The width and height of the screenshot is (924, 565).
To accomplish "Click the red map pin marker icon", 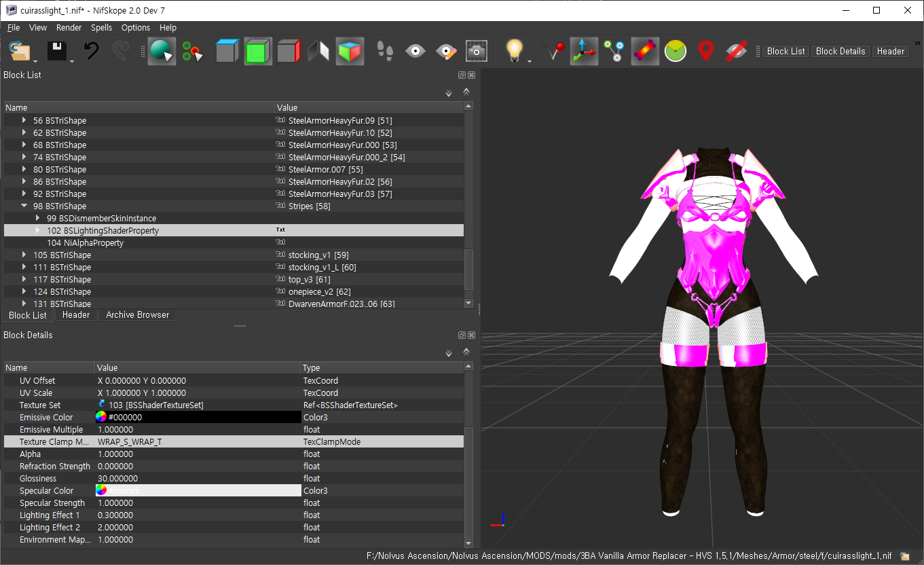I will click(x=705, y=51).
